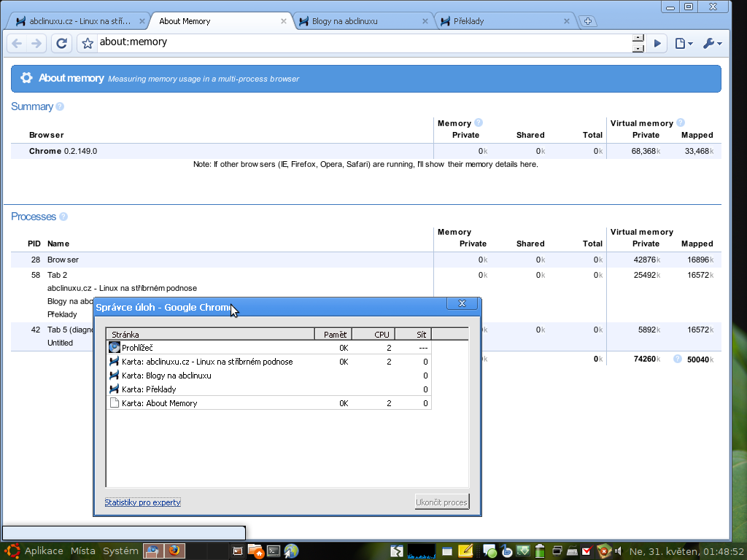This screenshot has width=747, height=560.
Task: Open the wrench settings menu dropdown
Action: click(712, 43)
